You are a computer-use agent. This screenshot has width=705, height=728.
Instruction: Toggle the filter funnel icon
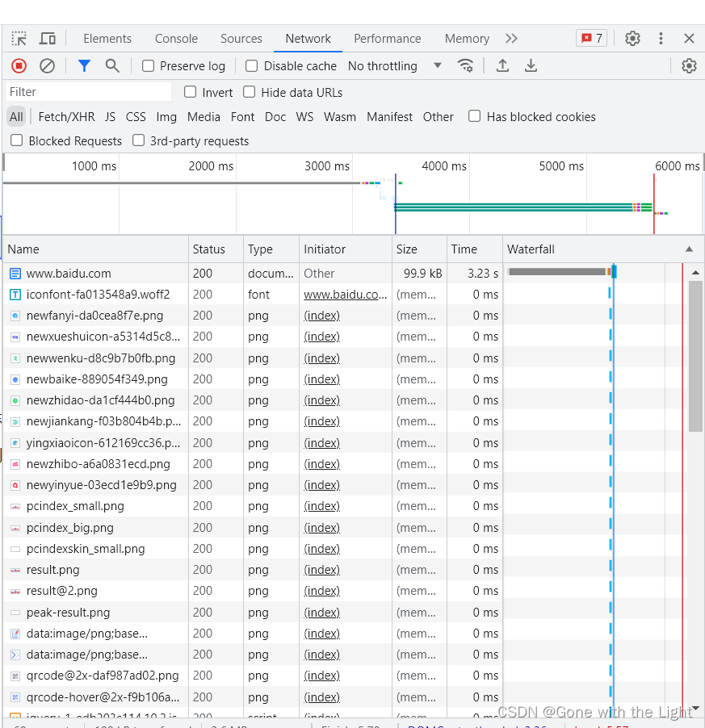(84, 66)
